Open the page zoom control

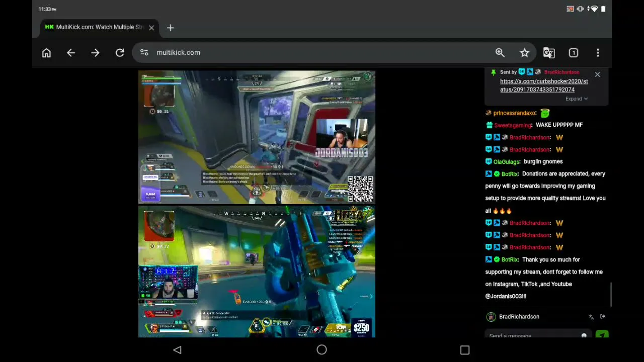click(500, 53)
